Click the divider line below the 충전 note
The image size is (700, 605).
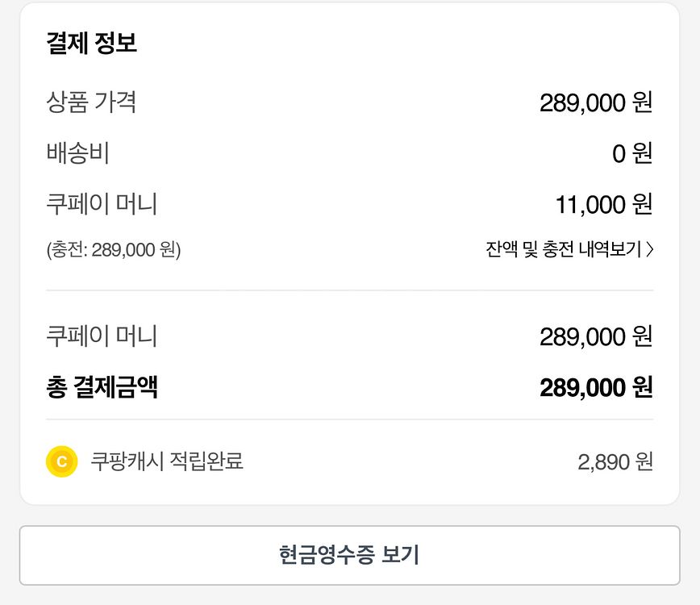coord(349,290)
